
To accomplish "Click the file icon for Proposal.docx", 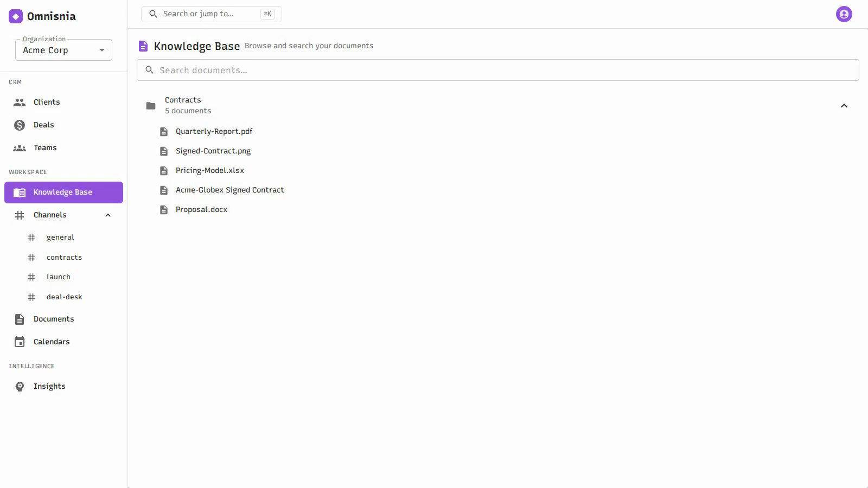I will pyautogui.click(x=164, y=210).
